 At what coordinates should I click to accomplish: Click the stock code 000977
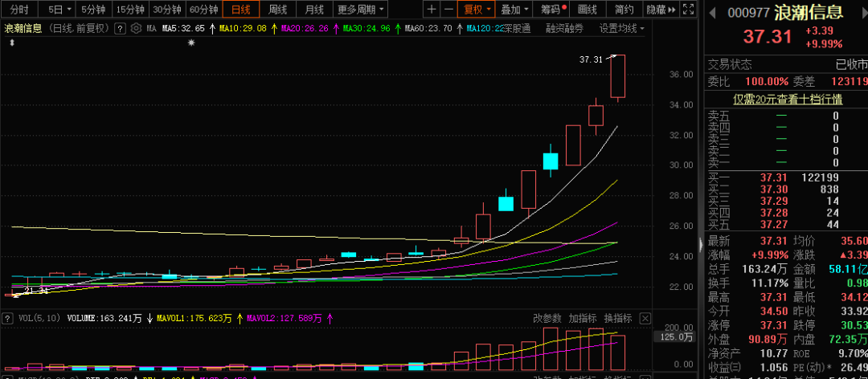[x=748, y=13]
